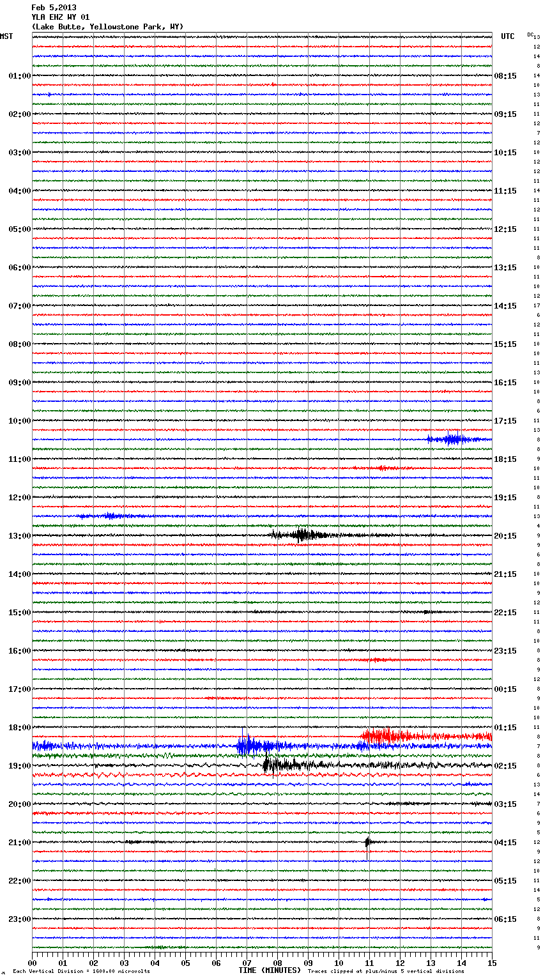Screen dimensions: 543x980
Task: Click minute tick label 15 on the axis
Action: (x=492, y=963)
